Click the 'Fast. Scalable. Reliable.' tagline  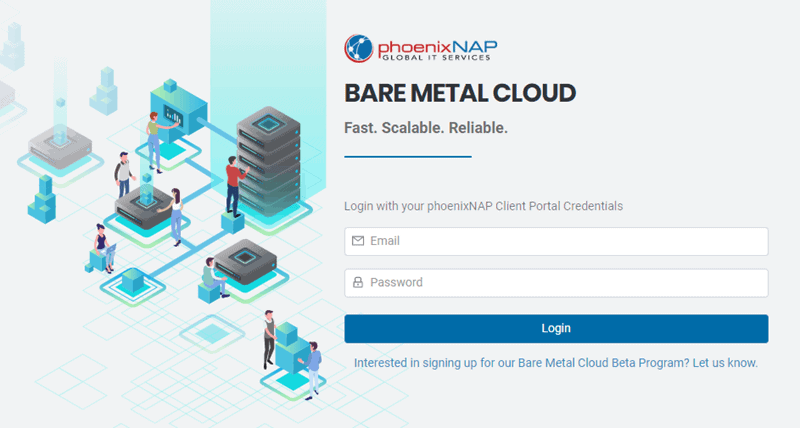click(426, 128)
